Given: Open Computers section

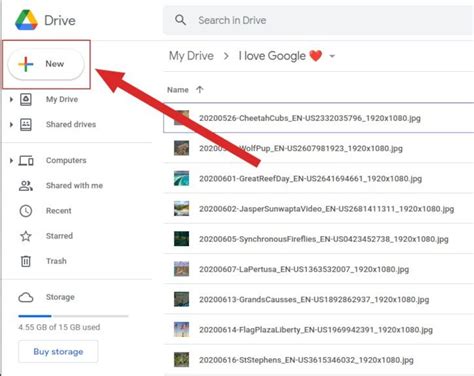Looking at the screenshot, I should [66, 160].
